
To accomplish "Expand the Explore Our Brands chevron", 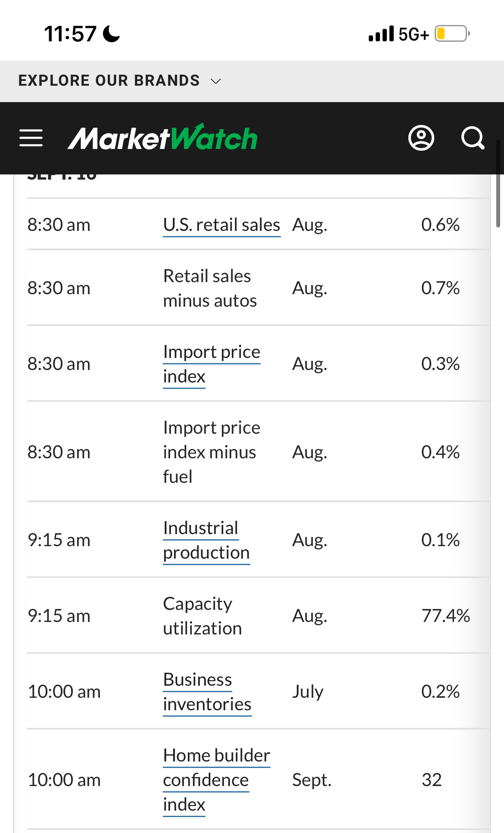I will (x=216, y=81).
